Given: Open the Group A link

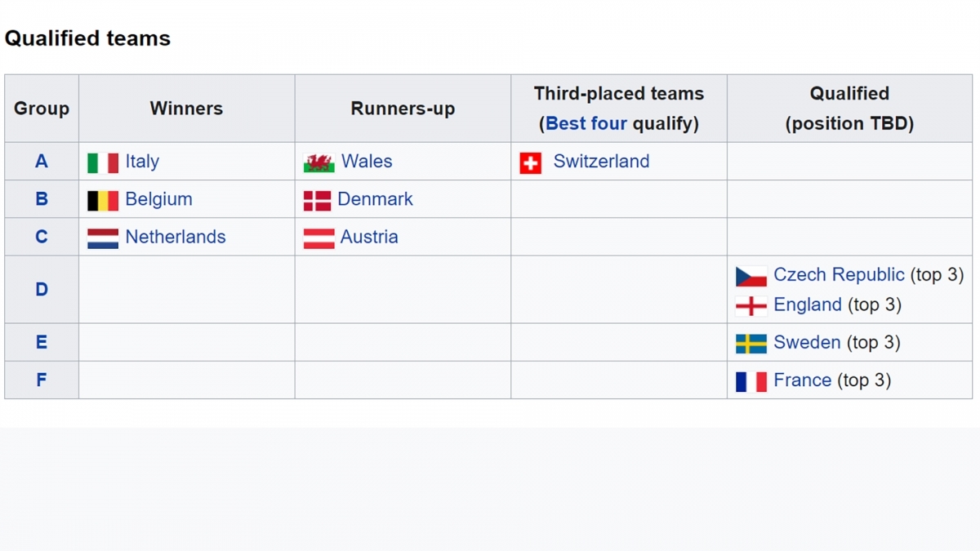Looking at the screenshot, I should click(x=42, y=162).
